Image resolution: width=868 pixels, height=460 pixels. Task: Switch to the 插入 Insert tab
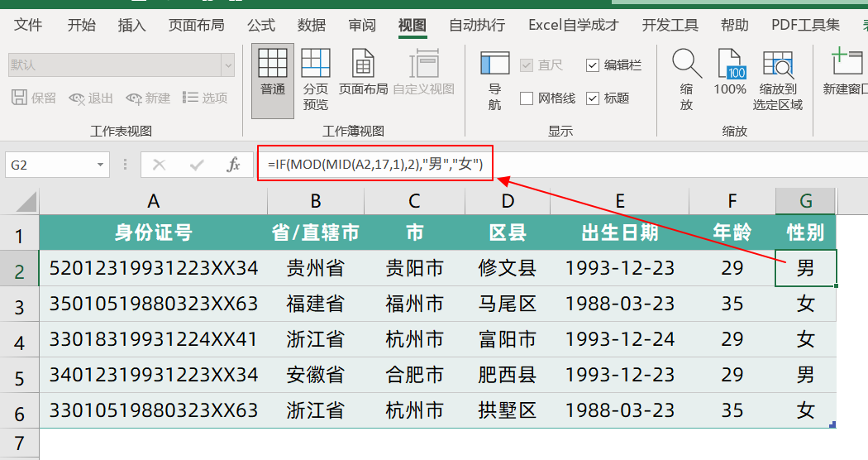coord(131,25)
